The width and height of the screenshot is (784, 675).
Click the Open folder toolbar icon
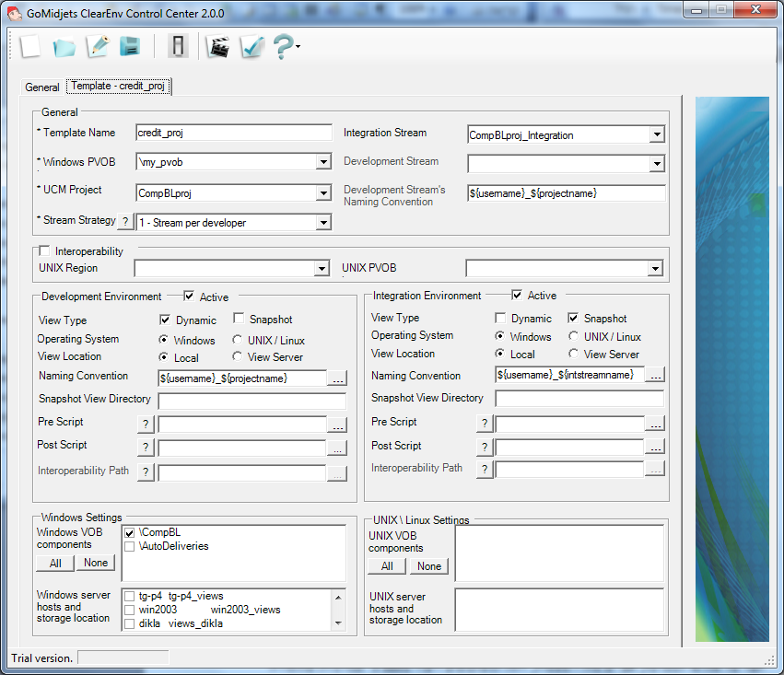tap(64, 46)
